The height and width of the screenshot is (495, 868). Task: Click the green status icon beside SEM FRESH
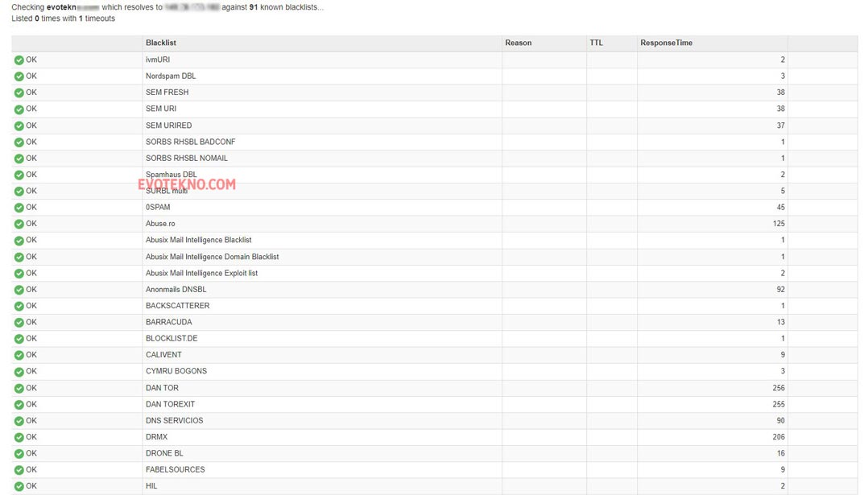coord(19,93)
